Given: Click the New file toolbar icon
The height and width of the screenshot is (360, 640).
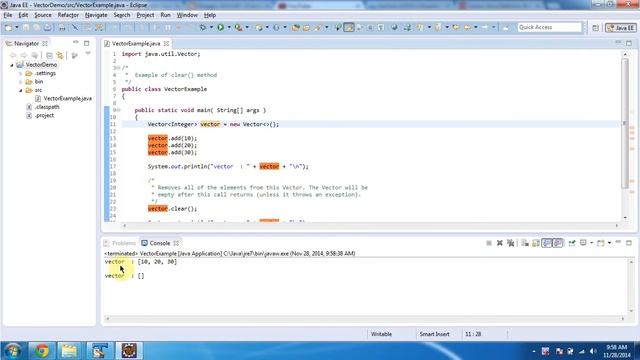Looking at the screenshot, I should pos(9,27).
